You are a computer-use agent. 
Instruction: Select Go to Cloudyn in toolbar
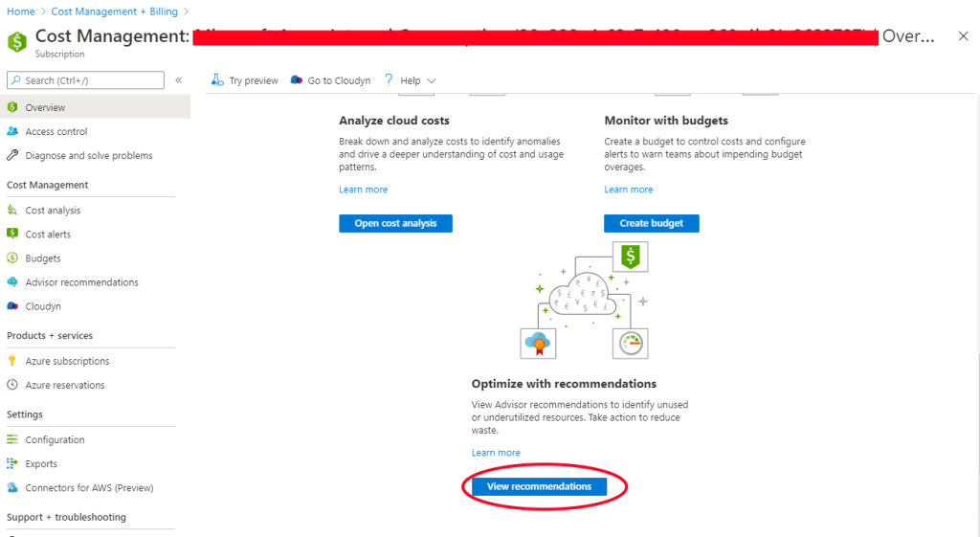[x=330, y=81]
